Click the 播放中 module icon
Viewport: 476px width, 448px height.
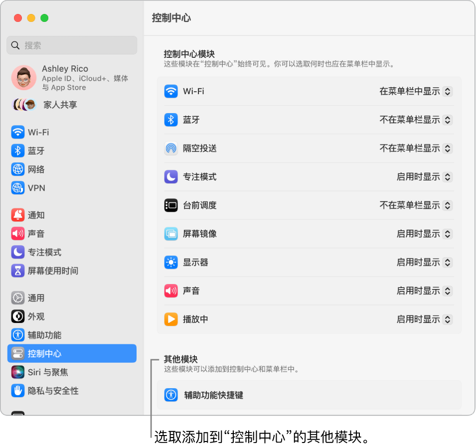pos(171,319)
